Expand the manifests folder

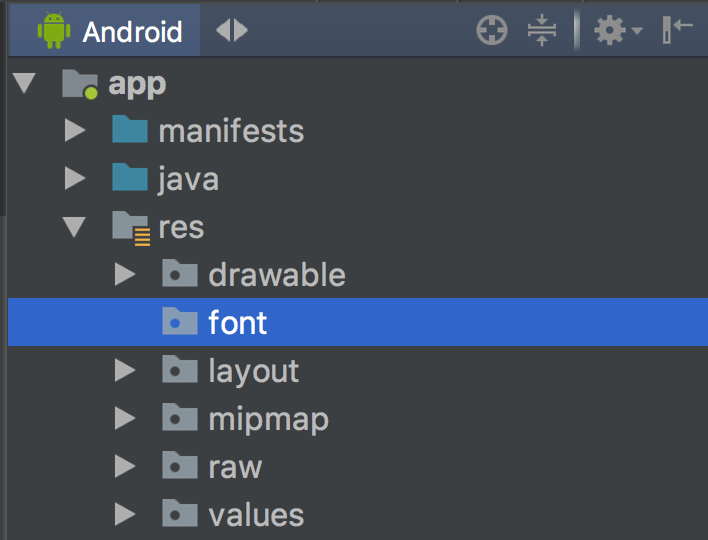pos(75,130)
